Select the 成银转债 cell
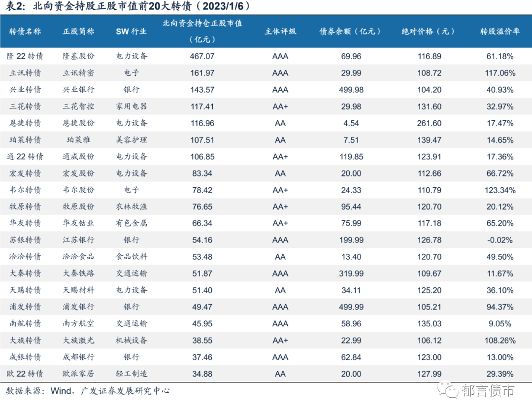The height and width of the screenshot is (414, 532). [x=25, y=357]
